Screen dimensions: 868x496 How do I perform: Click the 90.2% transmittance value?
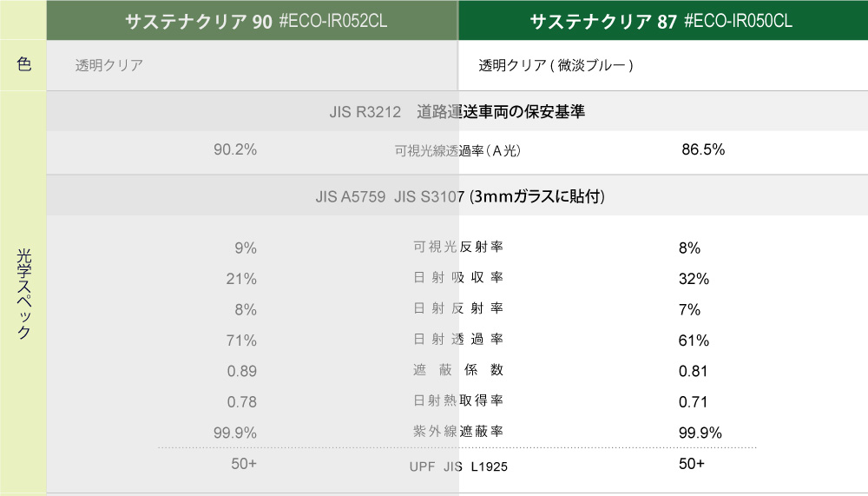(x=235, y=149)
